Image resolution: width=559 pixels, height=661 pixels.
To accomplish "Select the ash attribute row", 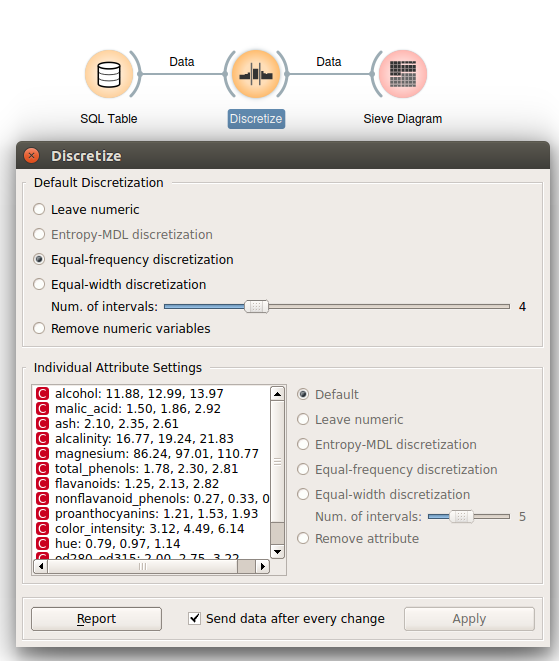I will [151, 424].
